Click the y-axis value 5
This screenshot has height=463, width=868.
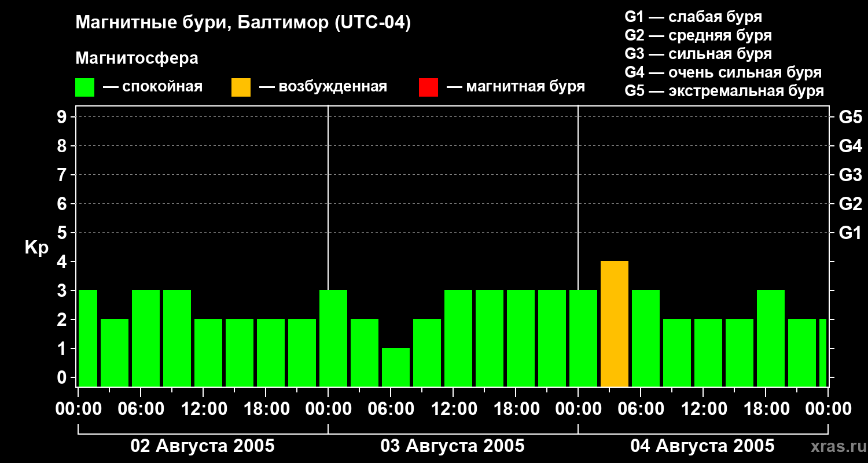[63, 233]
